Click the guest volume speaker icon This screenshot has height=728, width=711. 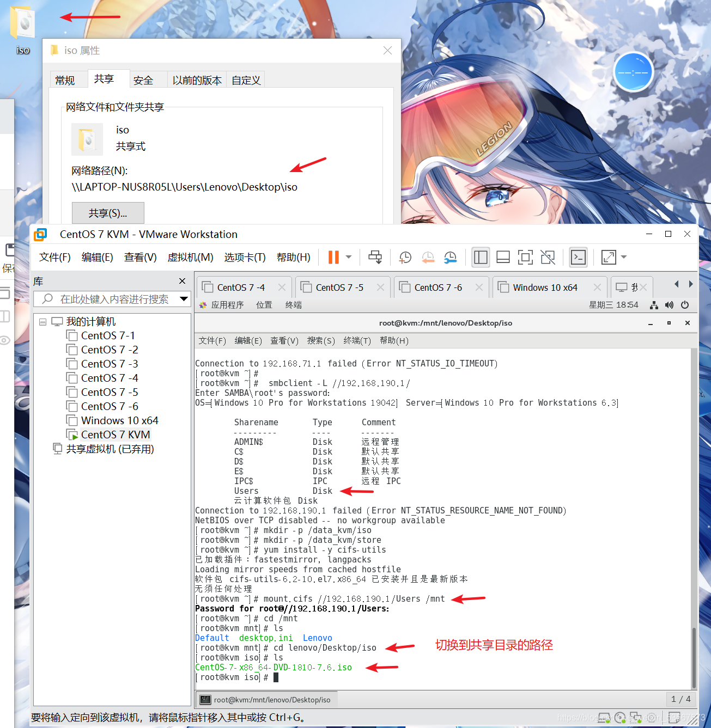click(x=669, y=305)
